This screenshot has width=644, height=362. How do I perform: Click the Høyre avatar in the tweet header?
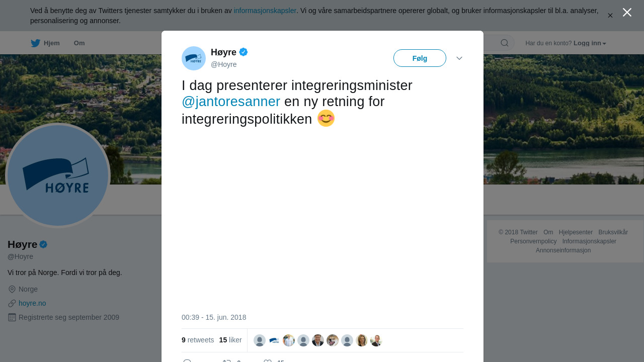click(194, 58)
